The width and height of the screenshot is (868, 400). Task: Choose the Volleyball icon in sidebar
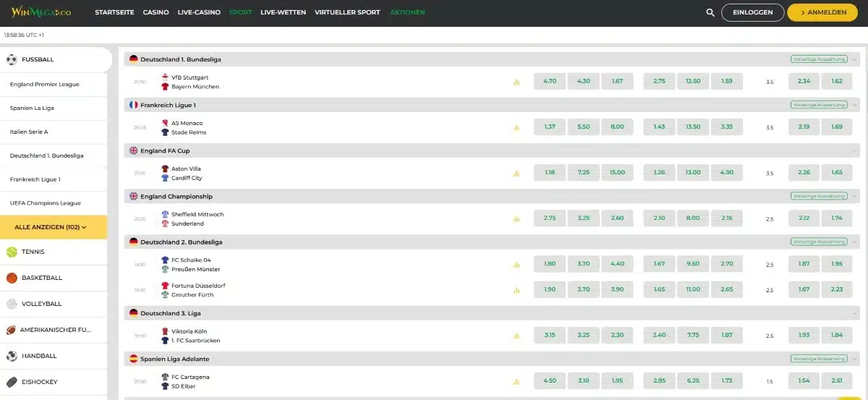pos(12,304)
